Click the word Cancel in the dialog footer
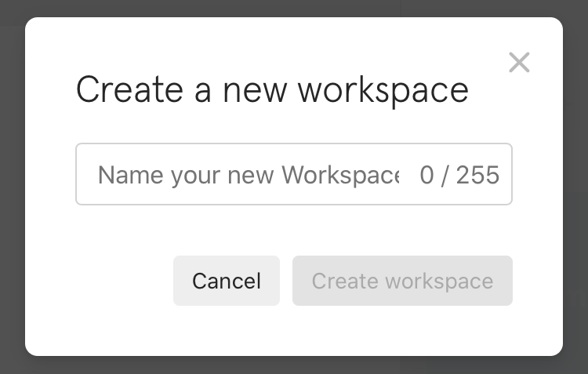The height and width of the screenshot is (374, 588). [226, 281]
